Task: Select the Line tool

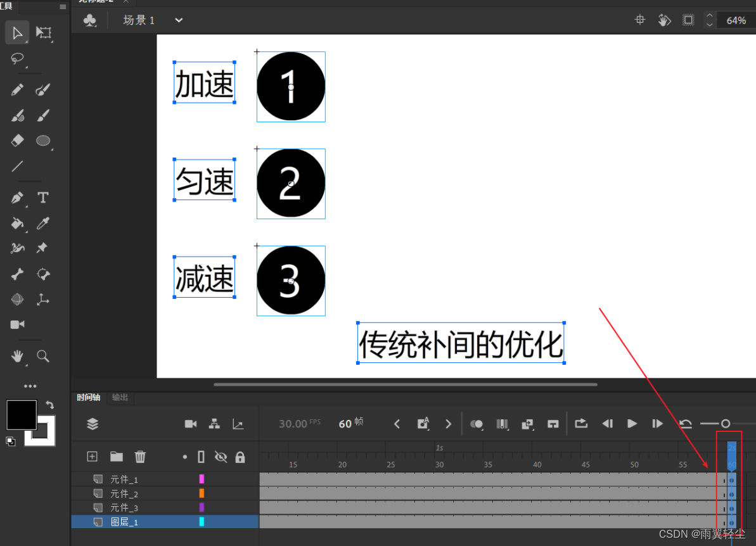Action: 17,167
